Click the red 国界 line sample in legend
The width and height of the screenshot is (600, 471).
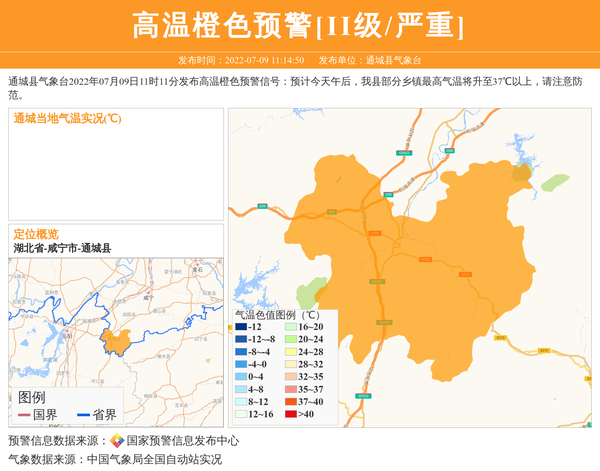click(x=24, y=415)
